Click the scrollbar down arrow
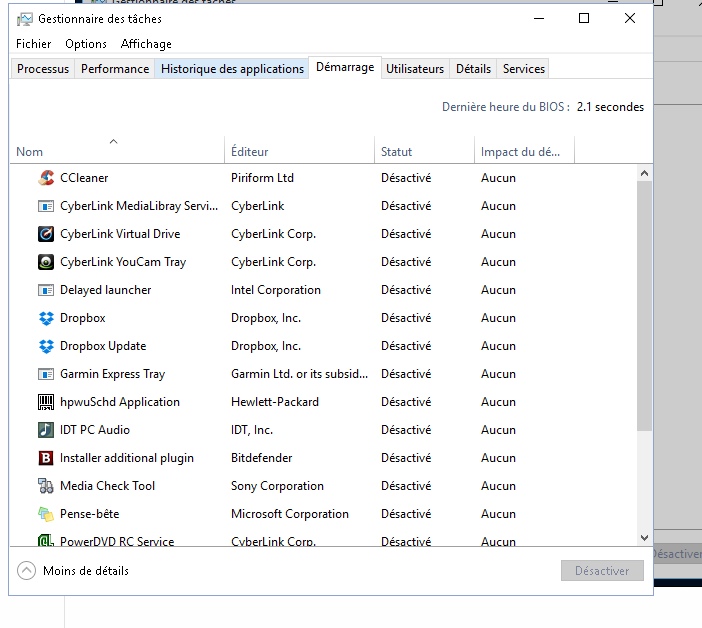 click(x=644, y=538)
